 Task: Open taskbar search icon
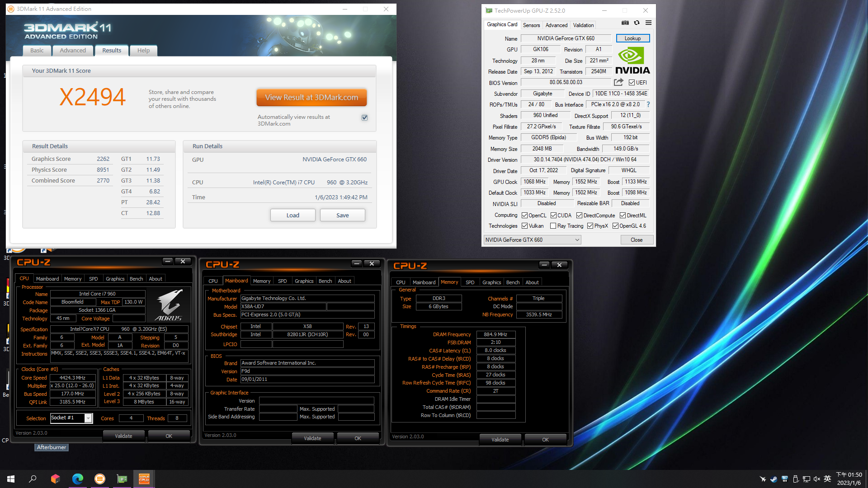click(33, 479)
